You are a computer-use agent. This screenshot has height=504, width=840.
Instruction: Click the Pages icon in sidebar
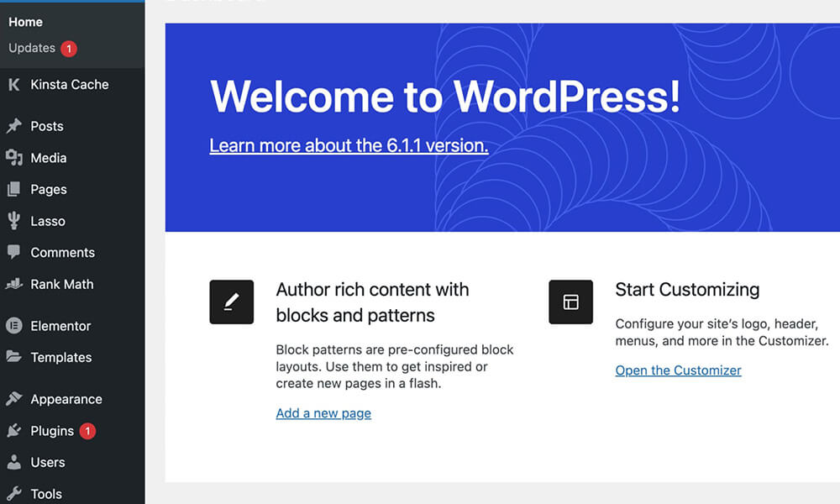click(x=14, y=189)
